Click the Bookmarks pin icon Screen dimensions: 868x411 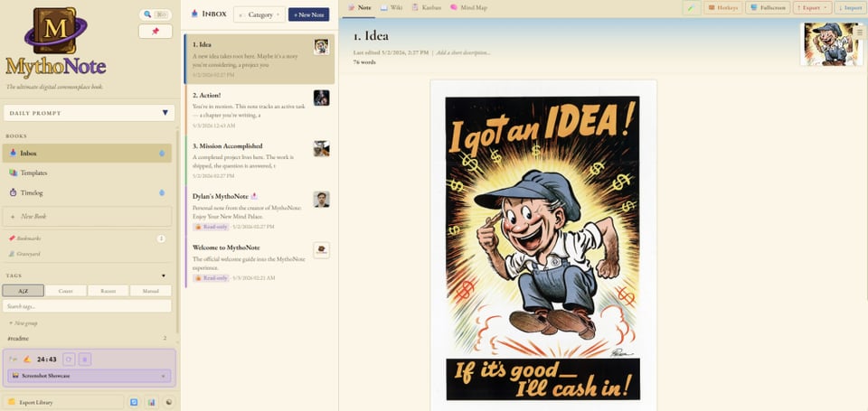point(12,238)
